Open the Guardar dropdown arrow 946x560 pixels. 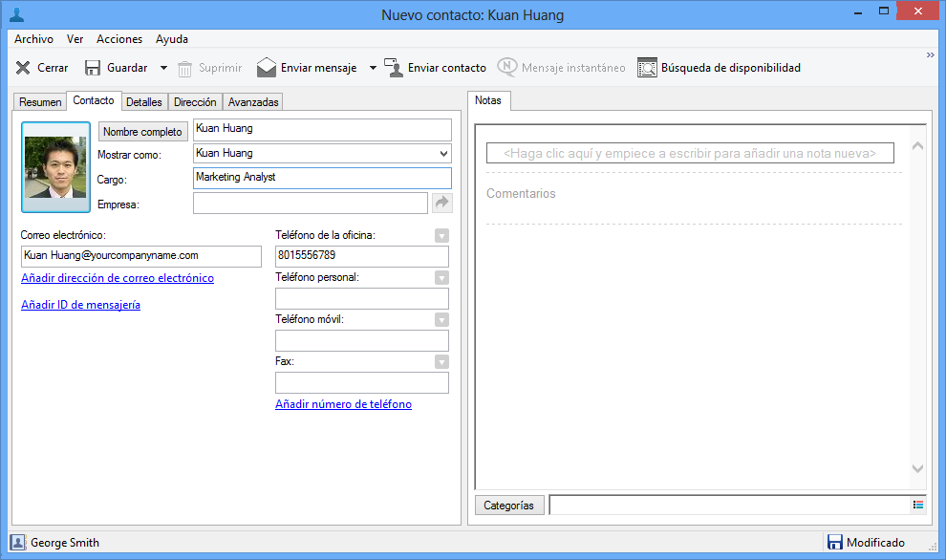(x=163, y=68)
